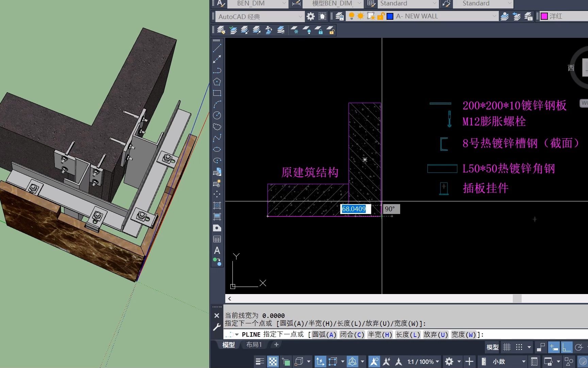Image resolution: width=588 pixels, height=368 pixels.
Task: Select the Ellipse tool
Action: [x=217, y=149]
